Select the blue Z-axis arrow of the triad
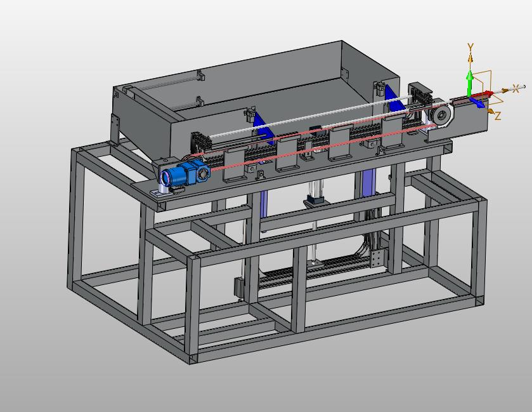The image size is (532, 412). point(478,103)
